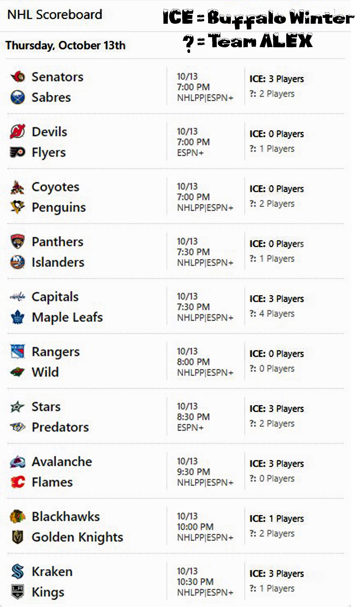
Task: Click the Avalanche game 9:30 PM time
Action: point(194,472)
